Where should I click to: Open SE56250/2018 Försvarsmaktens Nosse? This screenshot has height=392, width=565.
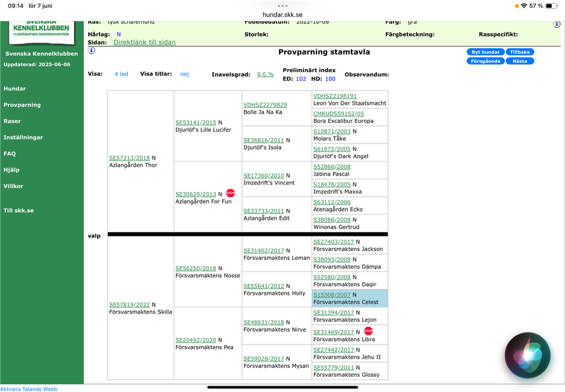[x=195, y=268]
